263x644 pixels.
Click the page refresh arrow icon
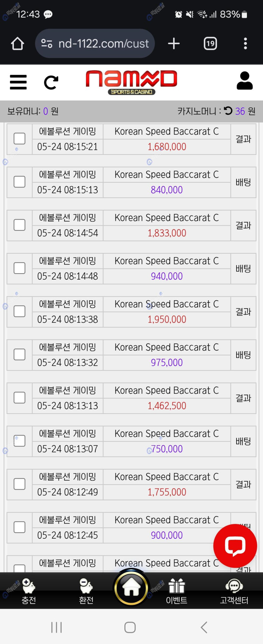point(51,82)
